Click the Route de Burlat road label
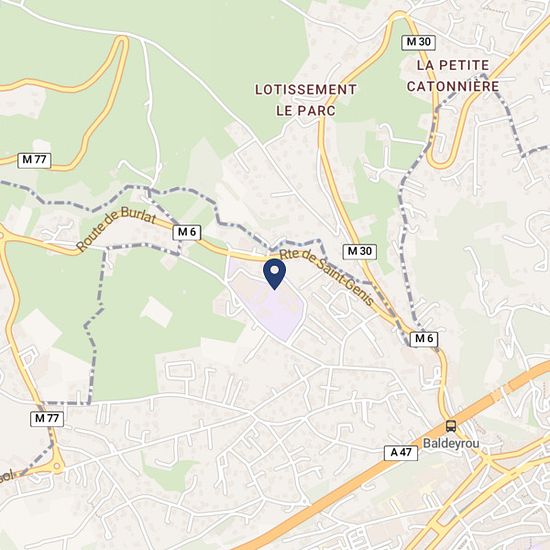The width and height of the screenshot is (550, 550). coord(116,228)
